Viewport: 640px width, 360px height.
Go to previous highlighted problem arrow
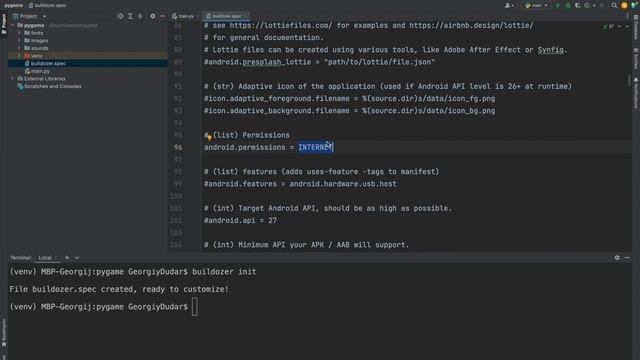(x=620, y=26)
